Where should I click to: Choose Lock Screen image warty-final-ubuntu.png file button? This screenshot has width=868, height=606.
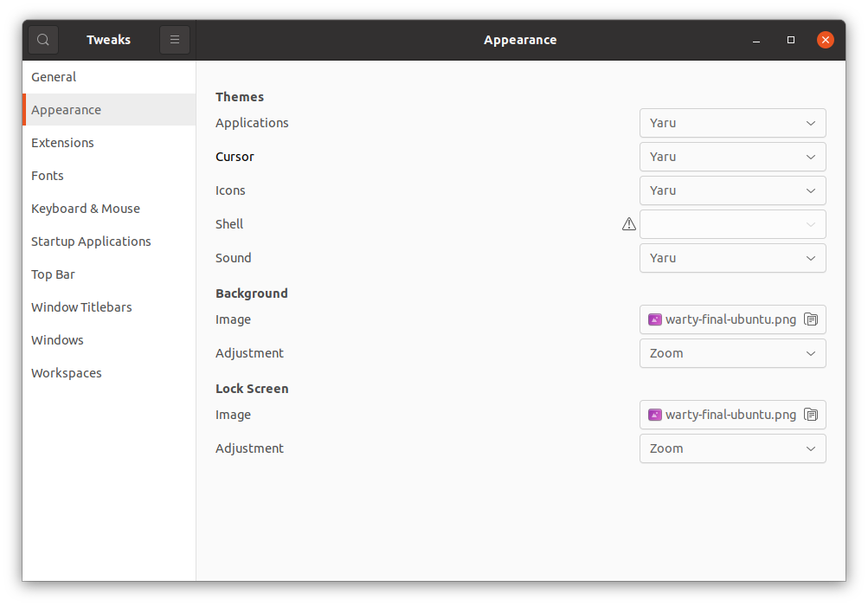pyautogui.click(x=733, y=415)
